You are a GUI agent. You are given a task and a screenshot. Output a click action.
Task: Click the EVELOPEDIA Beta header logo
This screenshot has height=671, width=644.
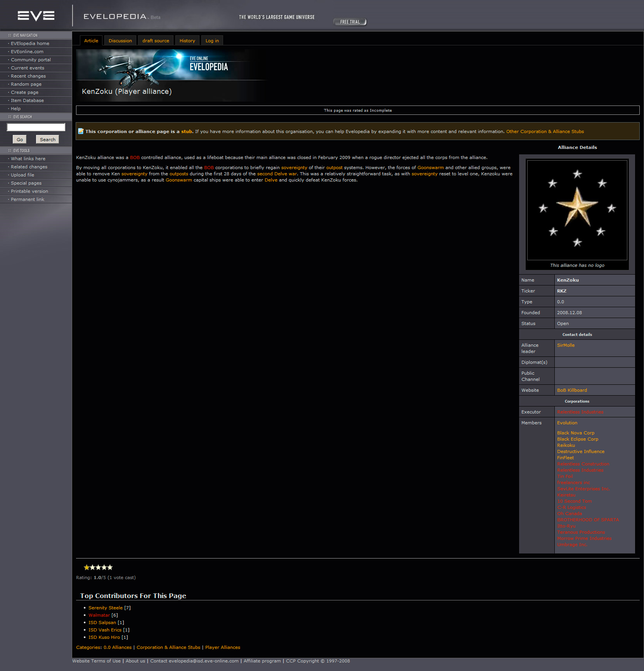pyautogui.click(x=122, y=17)
